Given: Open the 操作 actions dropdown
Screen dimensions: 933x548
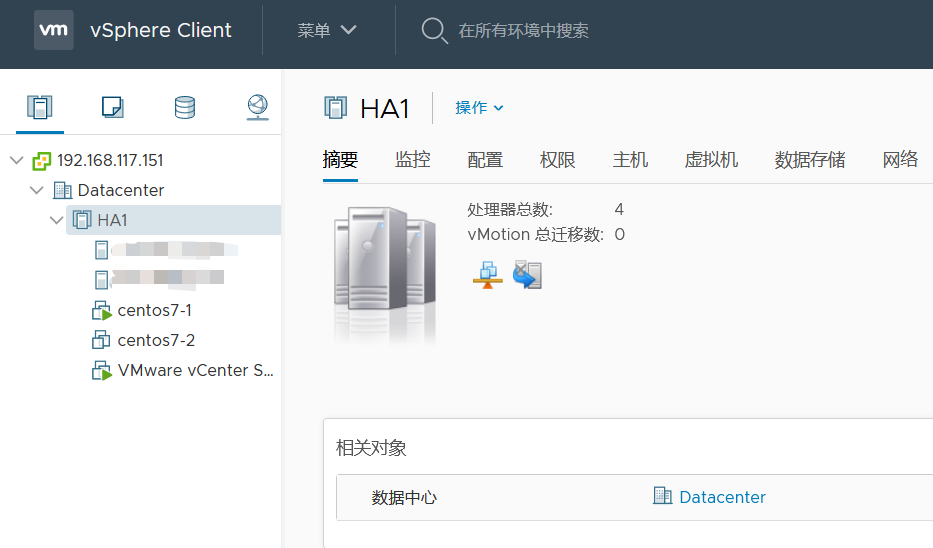Looking at the screenshot, I should pyautogui.click(x=479, y=108).
